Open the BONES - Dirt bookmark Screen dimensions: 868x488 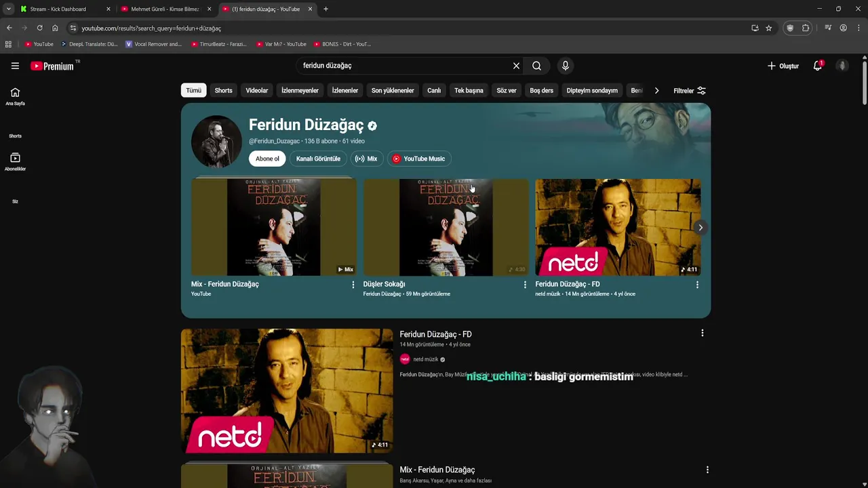342,44
